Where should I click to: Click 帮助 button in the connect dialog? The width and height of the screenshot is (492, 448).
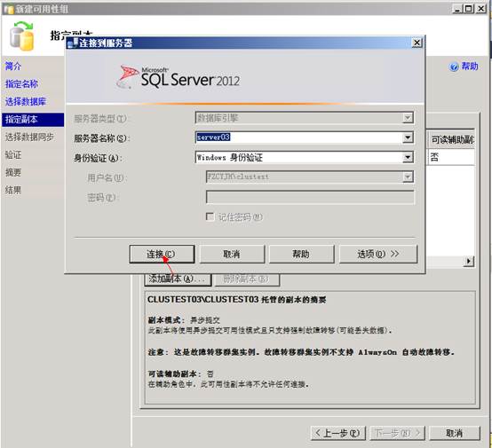point(301,254)
